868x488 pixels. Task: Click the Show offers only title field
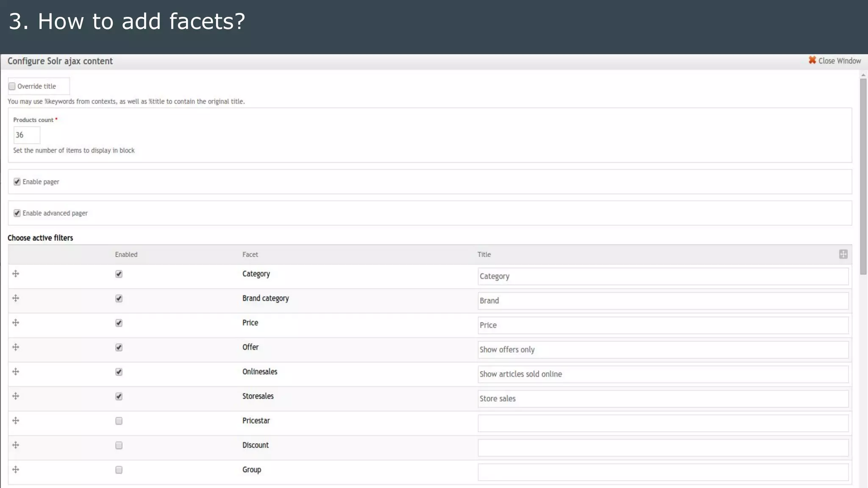[x=662, y=350]
